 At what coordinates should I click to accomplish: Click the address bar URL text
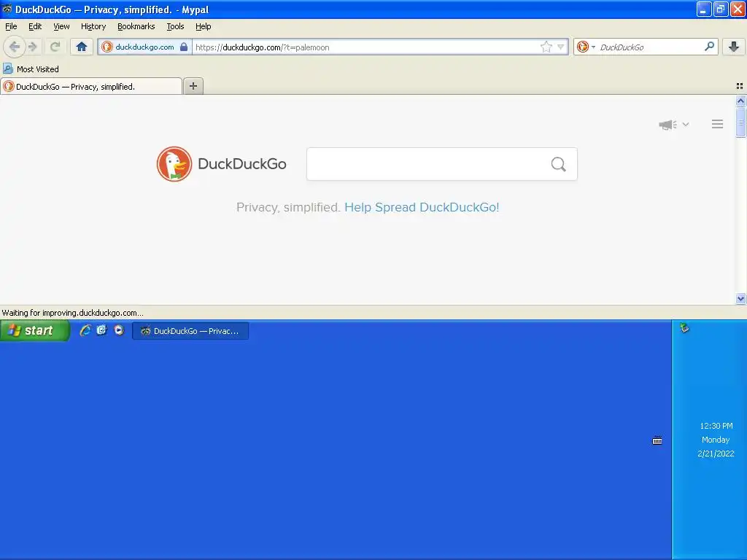262,47
